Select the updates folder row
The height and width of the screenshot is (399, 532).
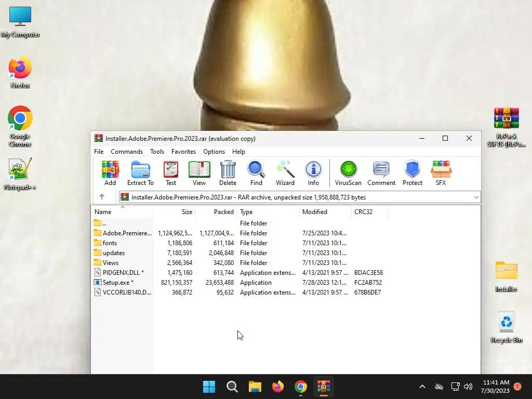pyautogui.click(x=240, y=253)
